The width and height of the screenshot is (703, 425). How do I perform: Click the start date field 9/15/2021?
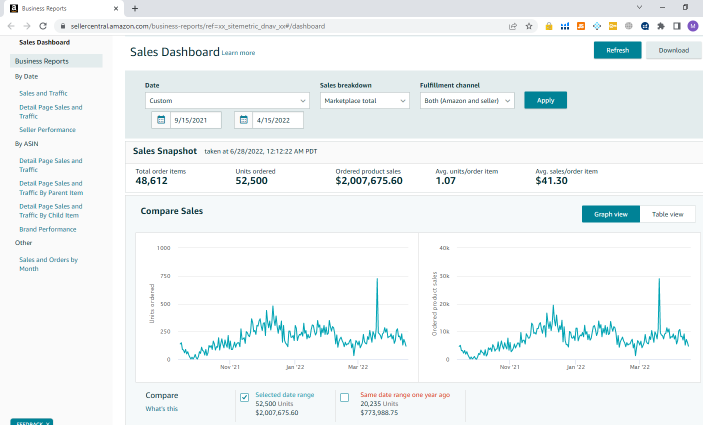pyautogui.click(x=196, y=120)
